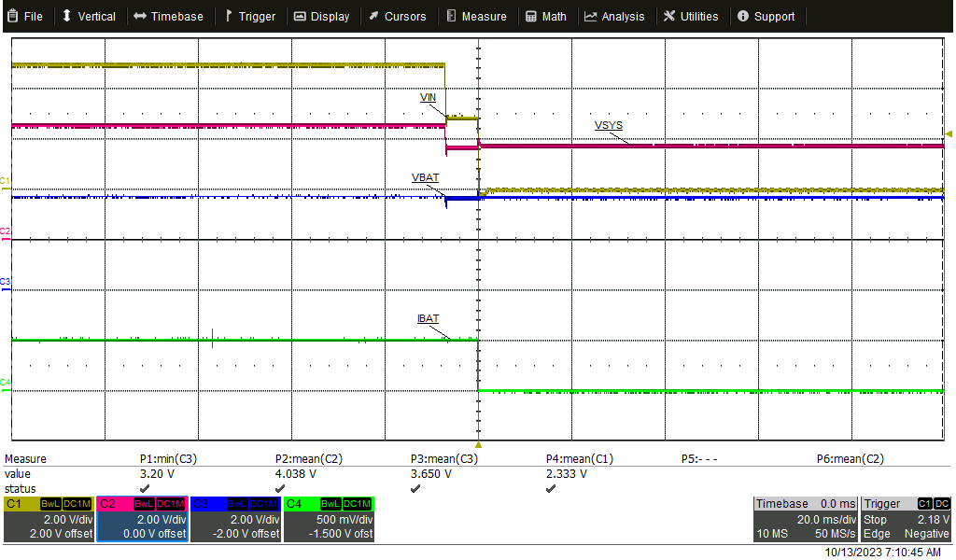
Task: Toggle the P1:min(C3) status checkmark
Action: (x=142, y=488)
